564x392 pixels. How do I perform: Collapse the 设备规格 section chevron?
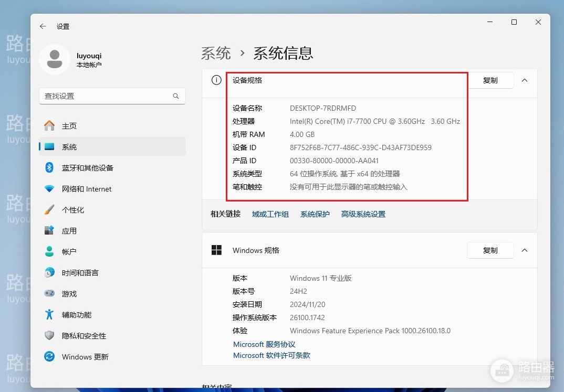coord(525,80)
